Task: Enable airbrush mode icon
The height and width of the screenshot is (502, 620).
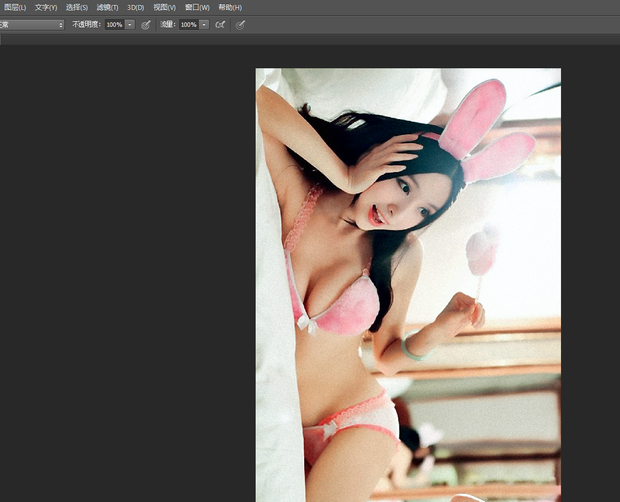Action: pos(220,24)
